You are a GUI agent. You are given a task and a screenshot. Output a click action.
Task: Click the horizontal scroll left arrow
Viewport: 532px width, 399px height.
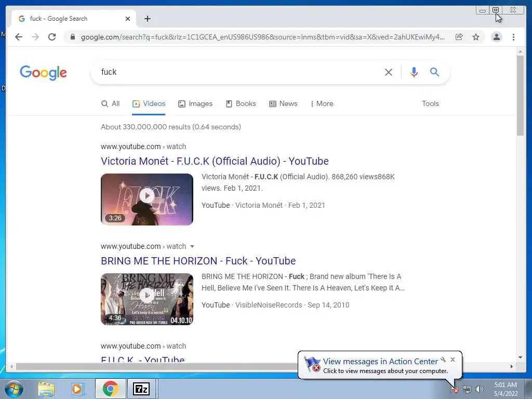coord(11,366)
